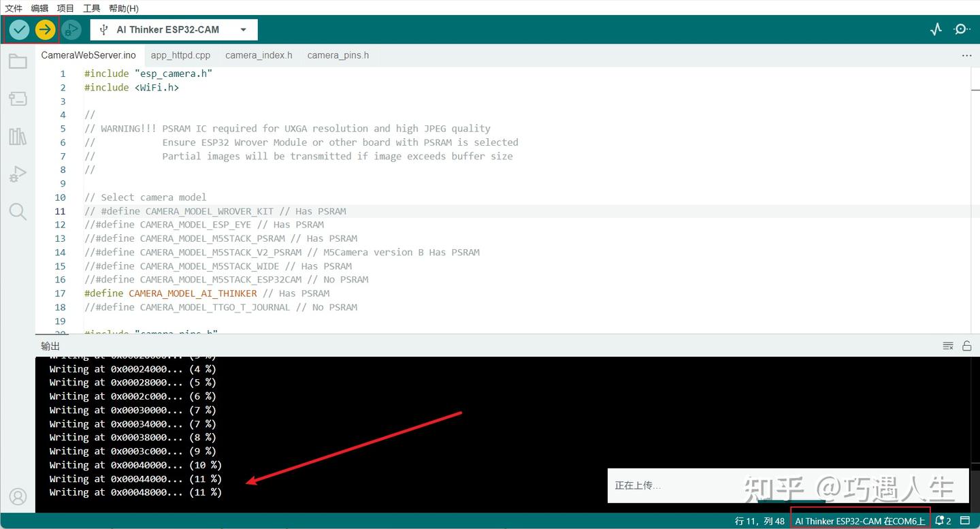The height and width of the screenshot is (529, 980).
Task: Open the AI Thinker ESP32-CAM board dropdown
Action: pos(174,29)
